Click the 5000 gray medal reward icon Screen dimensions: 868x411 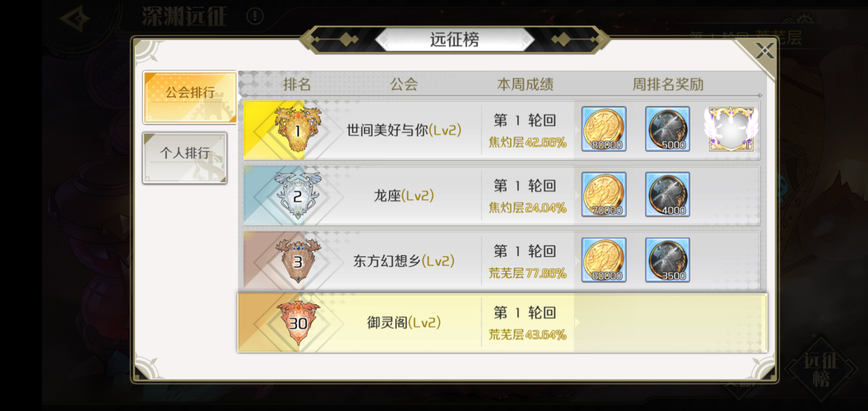tap(667, 129)
